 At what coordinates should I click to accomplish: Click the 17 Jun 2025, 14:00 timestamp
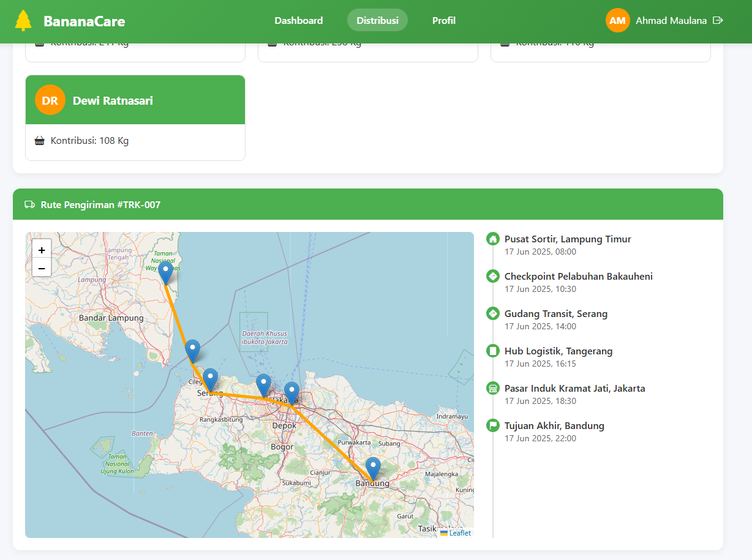[x=540, y=326]
